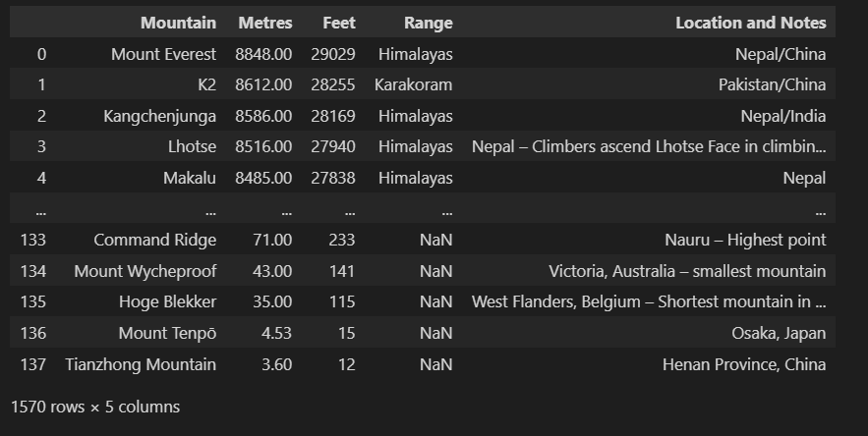The image size is (868, 436).
Task: Click the Metres column header
Action: (x=264, y=23)
